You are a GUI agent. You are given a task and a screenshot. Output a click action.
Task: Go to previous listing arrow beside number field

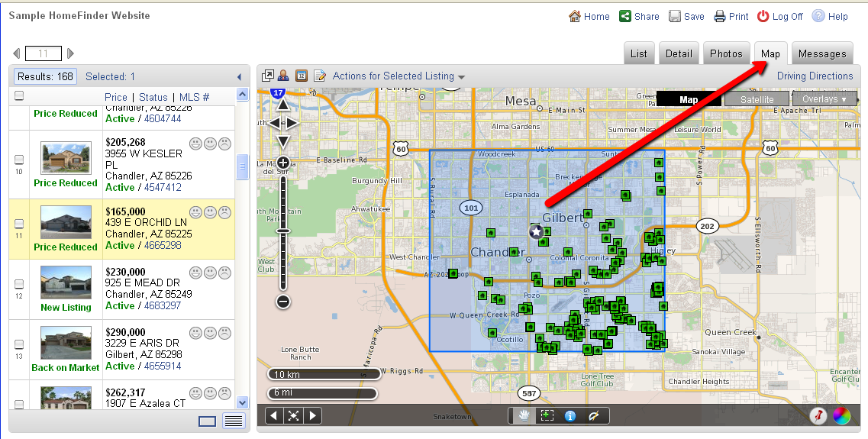click(17, 53)
